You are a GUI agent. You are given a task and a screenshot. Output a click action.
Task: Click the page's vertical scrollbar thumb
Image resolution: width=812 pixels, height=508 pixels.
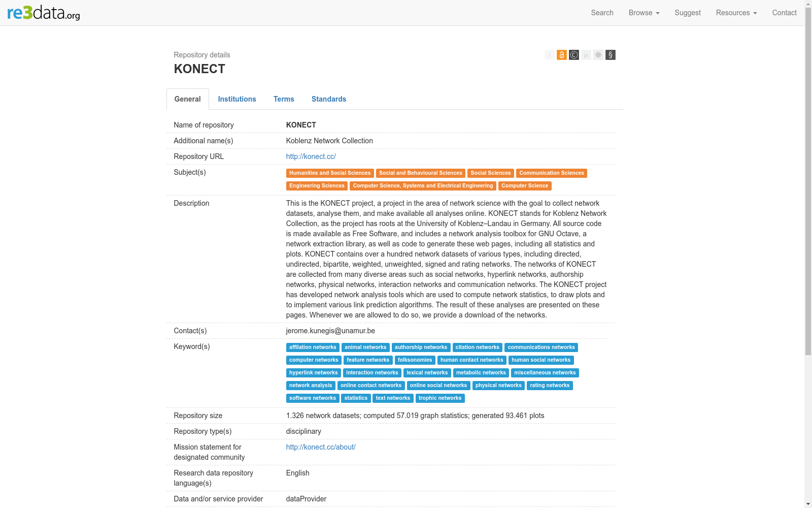point(808,188)
